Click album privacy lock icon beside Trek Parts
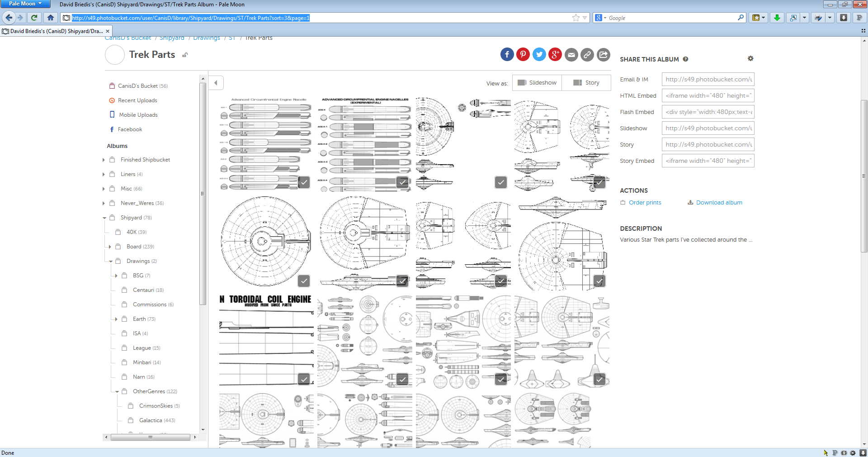Screen dimensions: 868x457 185,55
